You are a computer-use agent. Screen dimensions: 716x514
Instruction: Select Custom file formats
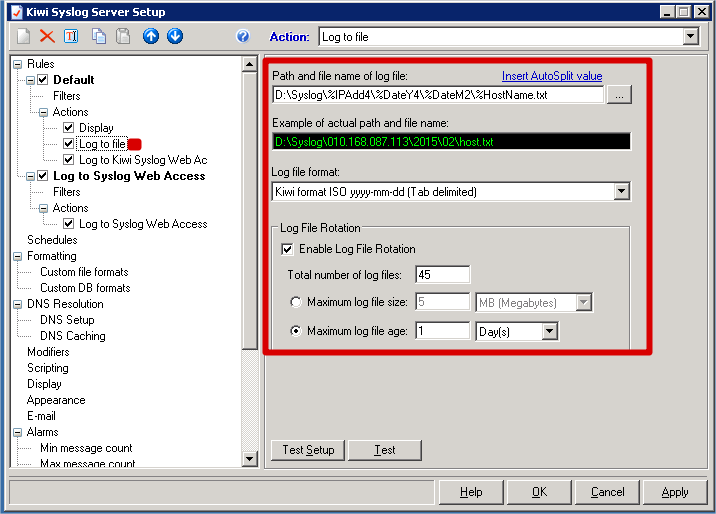tap(84, 272)
